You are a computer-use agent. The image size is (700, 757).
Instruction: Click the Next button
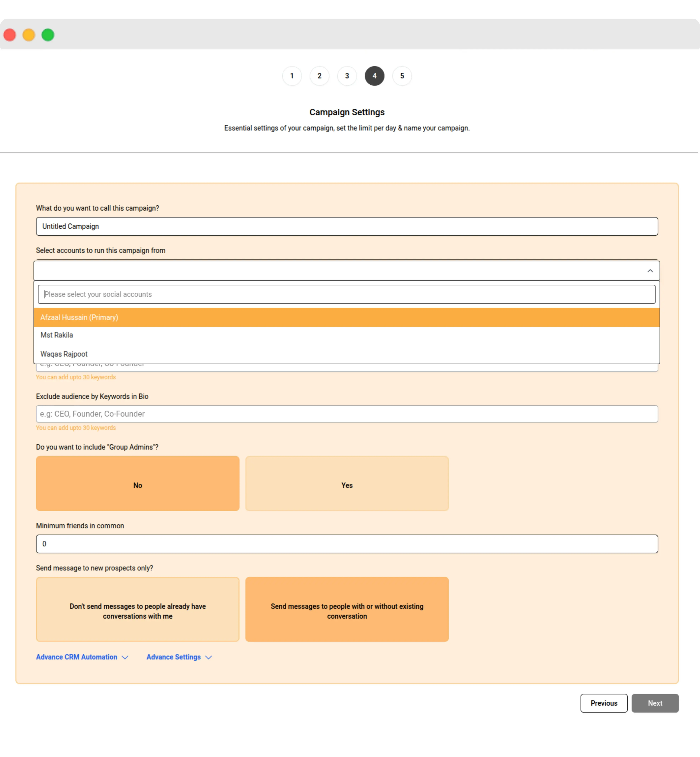tap(655, 703)
